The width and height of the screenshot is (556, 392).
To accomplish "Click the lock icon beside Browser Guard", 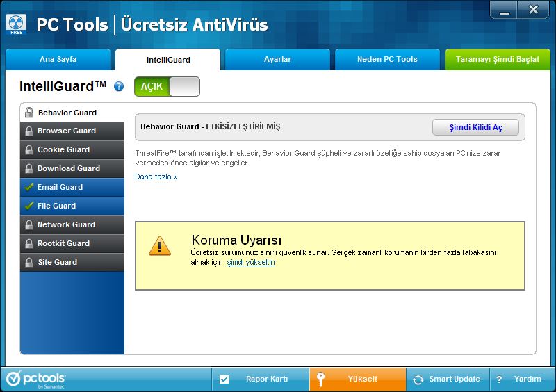I will [x=29, y=131].
